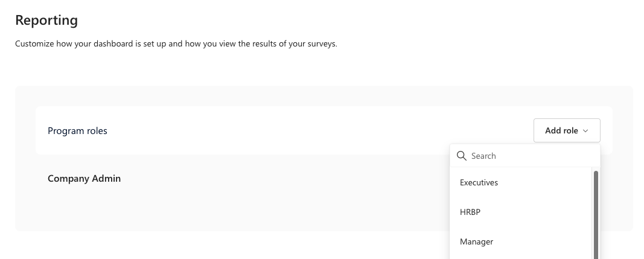Click the Program roles section heading

[x=77, y=131]
